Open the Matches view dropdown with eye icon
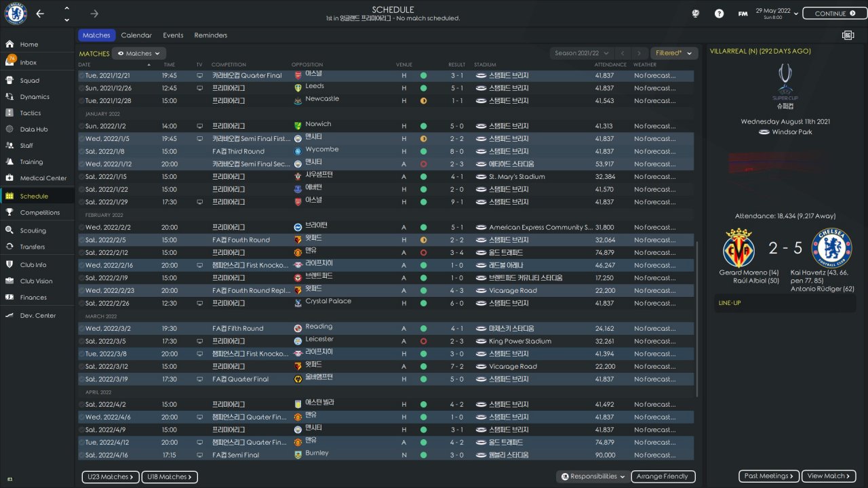This screenshot has width=868, height=488. 139,53
